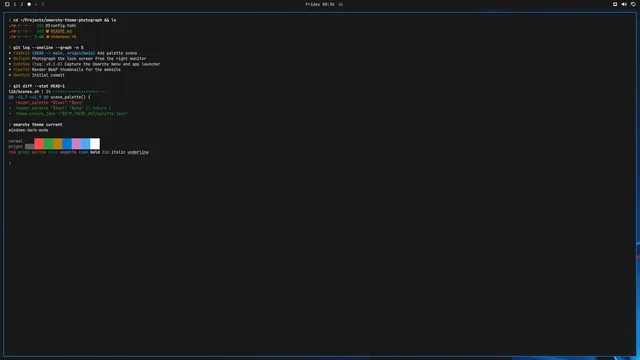
Task: Click the windows-dark-mode theme name output
Action: (28, 130)
